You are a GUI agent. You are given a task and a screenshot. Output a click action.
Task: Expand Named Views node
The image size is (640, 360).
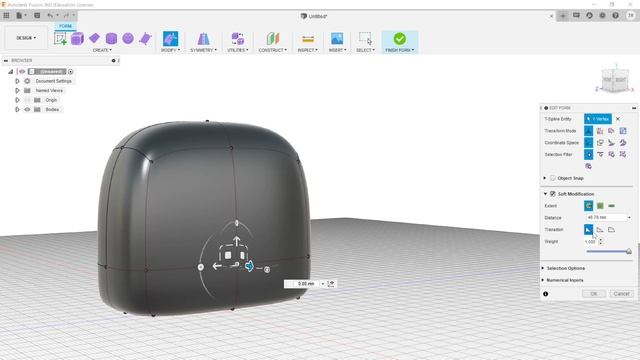click(x=17, y=90)
